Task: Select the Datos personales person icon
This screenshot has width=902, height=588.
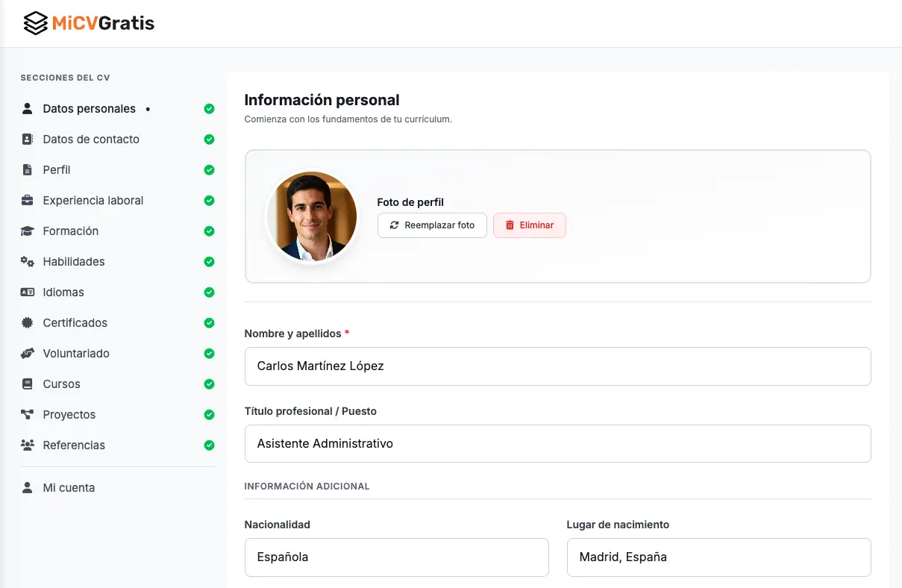Action: tap(27, 108)
